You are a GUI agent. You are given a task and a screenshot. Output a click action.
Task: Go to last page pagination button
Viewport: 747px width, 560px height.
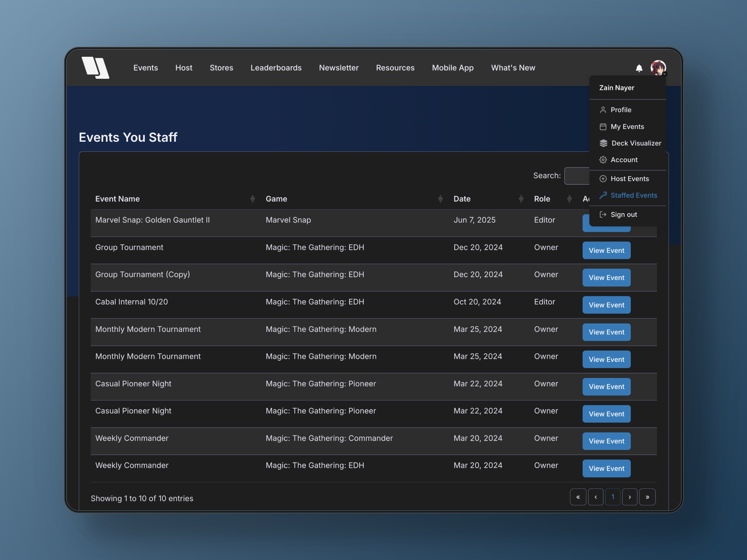(647, 497)
